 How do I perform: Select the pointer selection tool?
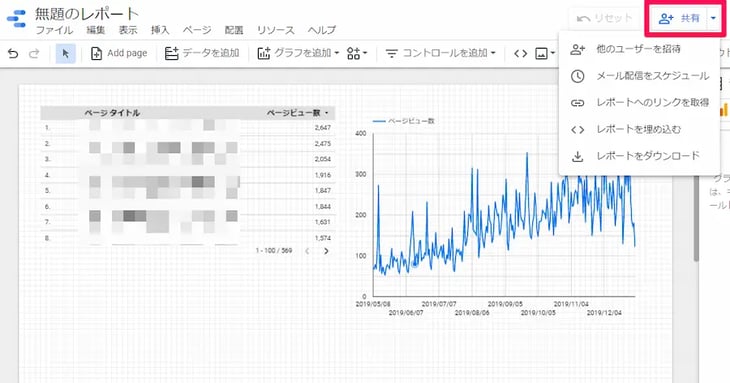point(66,54)
